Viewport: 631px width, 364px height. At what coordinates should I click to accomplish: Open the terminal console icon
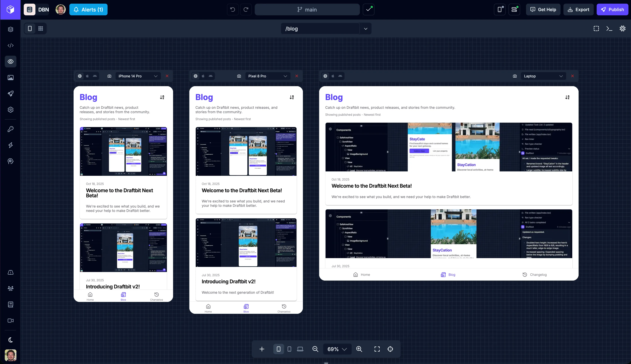(609, 28)
